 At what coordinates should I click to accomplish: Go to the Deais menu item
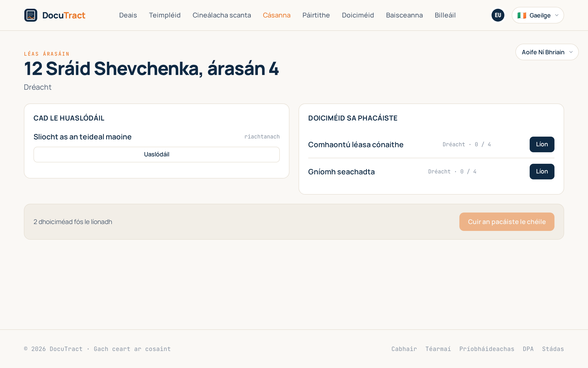(x=128, y=15)
